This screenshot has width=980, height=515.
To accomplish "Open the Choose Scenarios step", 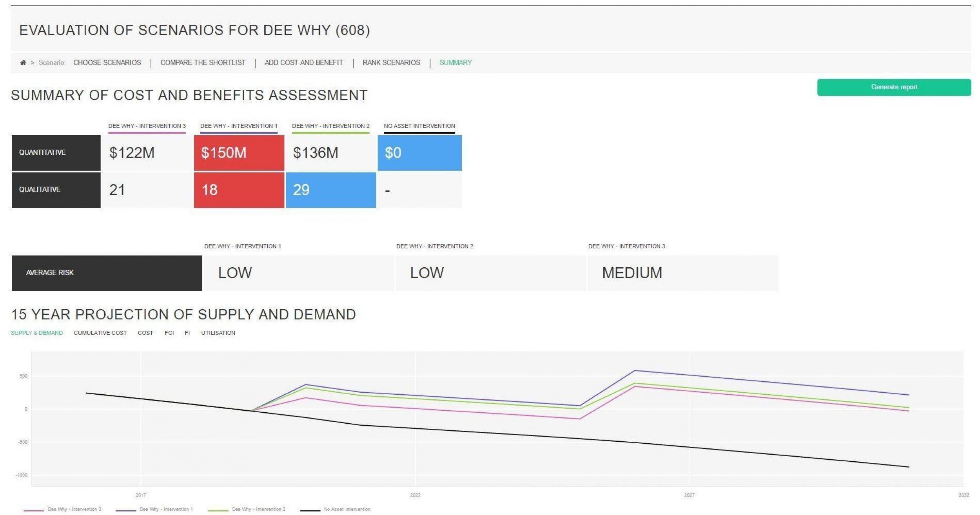I will [x=107, y=63].
